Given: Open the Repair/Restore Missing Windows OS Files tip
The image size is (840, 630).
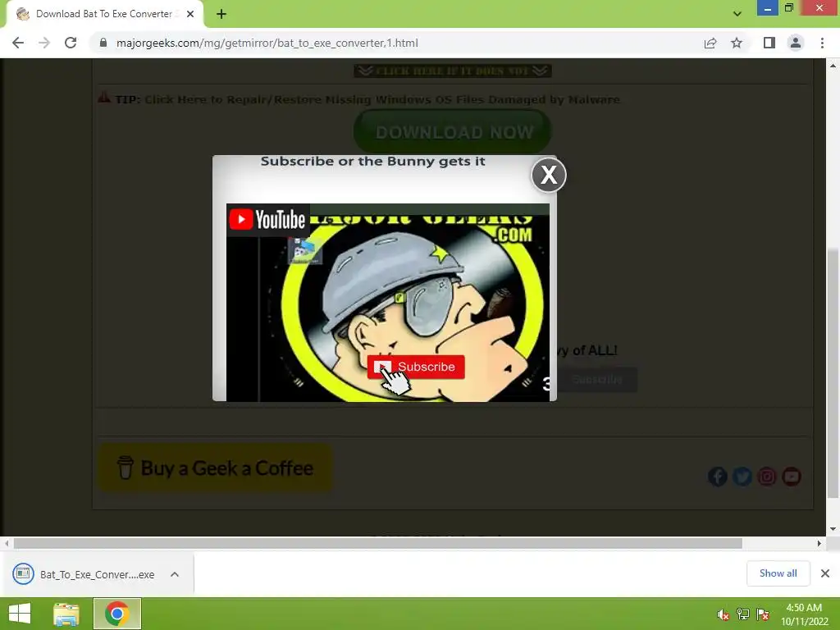Looking at the screenshot, I should click(x=382, y=99).
